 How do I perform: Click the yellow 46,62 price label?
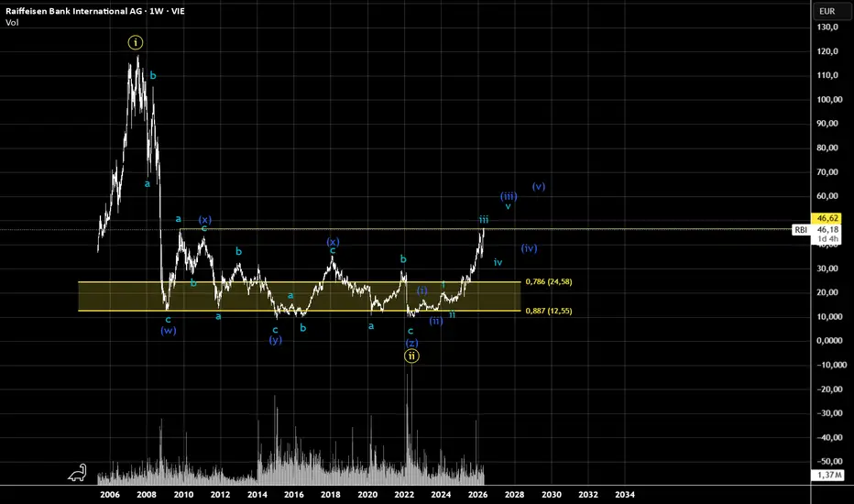pyautogui.click(x=827, y=218)
